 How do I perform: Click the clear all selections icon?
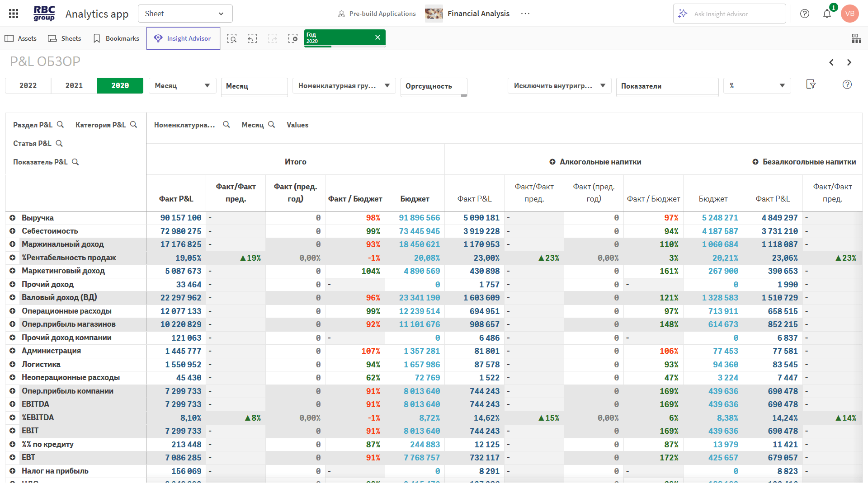tap(293, 38)
